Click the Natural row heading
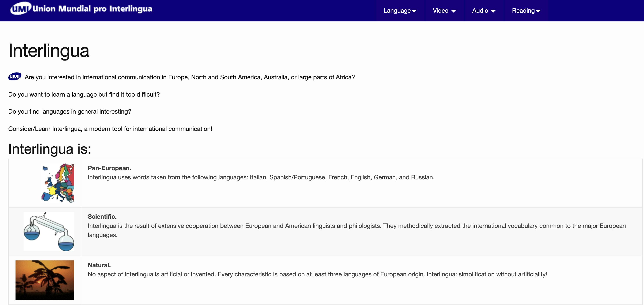The width and height of the screenshot is (644, 305). 99,265
